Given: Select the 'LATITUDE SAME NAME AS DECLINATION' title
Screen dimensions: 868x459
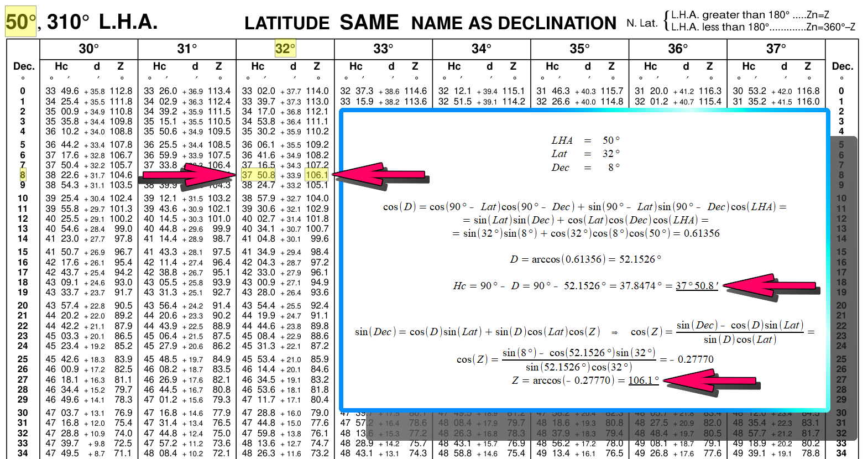Looking at the screenshot, I should click(430, 23).
